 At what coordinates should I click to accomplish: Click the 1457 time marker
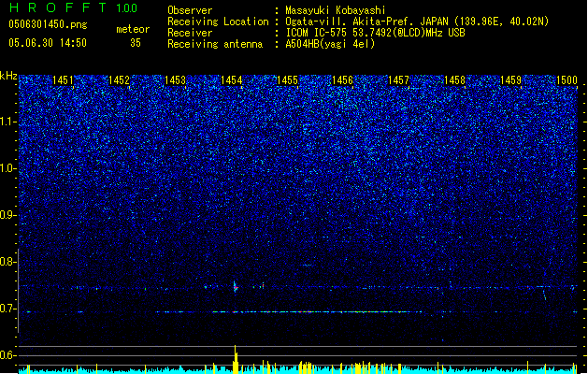click(x=398, y=80)
